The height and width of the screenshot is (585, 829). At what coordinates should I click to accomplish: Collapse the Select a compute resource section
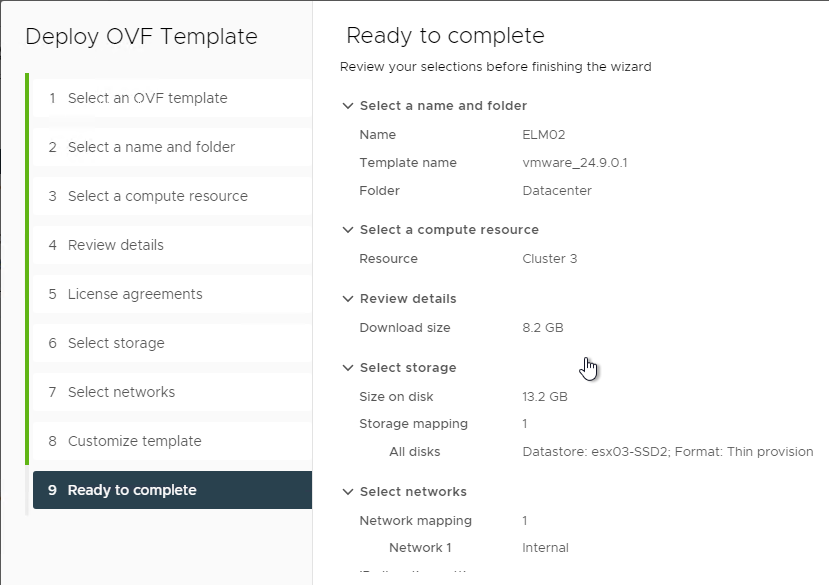(x=347, y=230)
